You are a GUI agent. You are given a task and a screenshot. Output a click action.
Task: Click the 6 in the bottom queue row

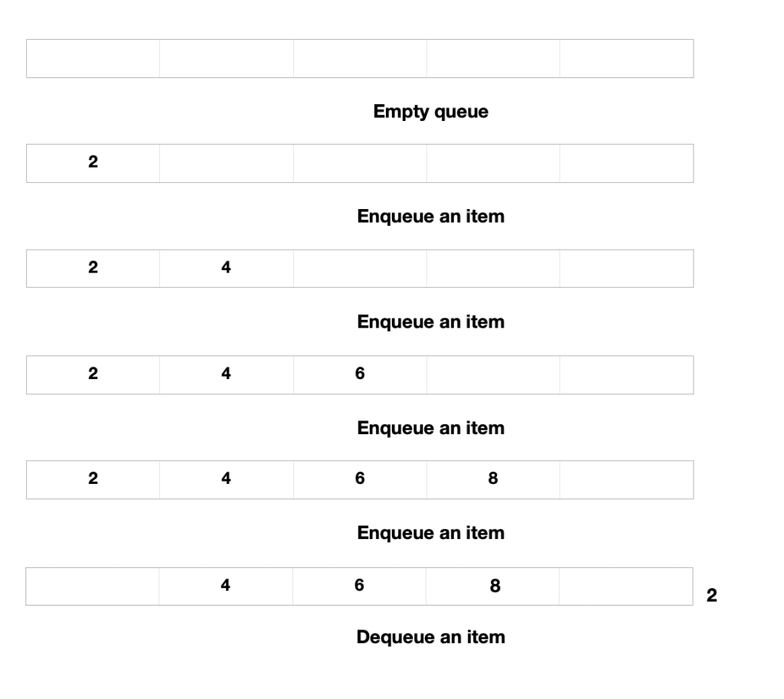point(359,586)
